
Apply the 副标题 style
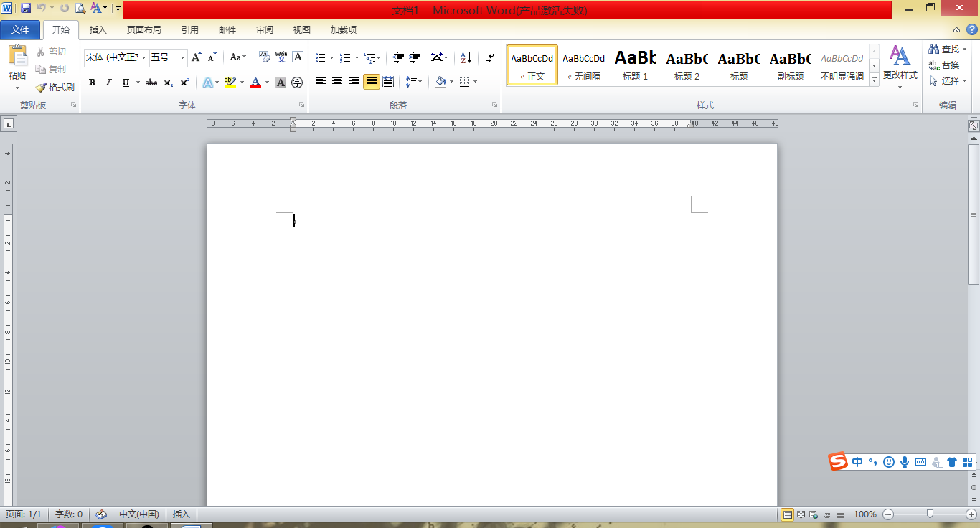click(791, 65)
